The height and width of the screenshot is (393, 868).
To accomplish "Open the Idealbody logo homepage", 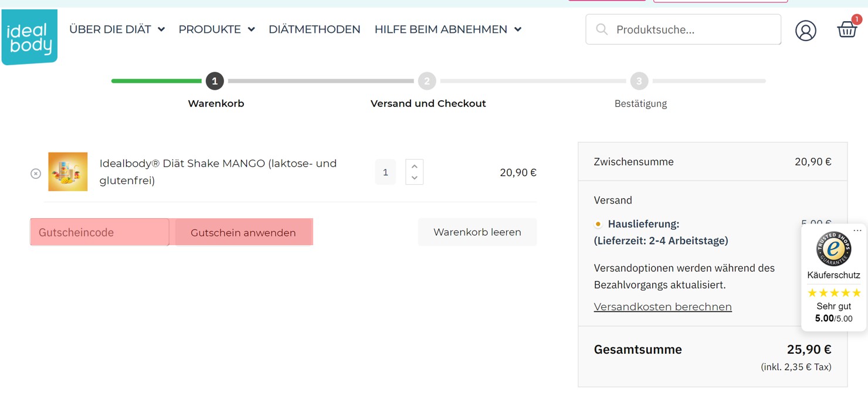I will (x=29, y=37).
